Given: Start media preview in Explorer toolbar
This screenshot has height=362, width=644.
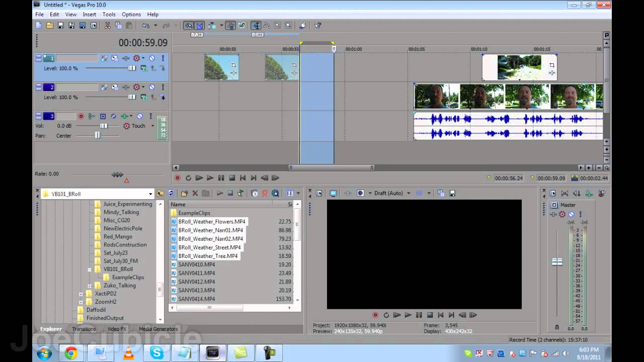Looking at the screenshot, I should (x=220, y=193).
